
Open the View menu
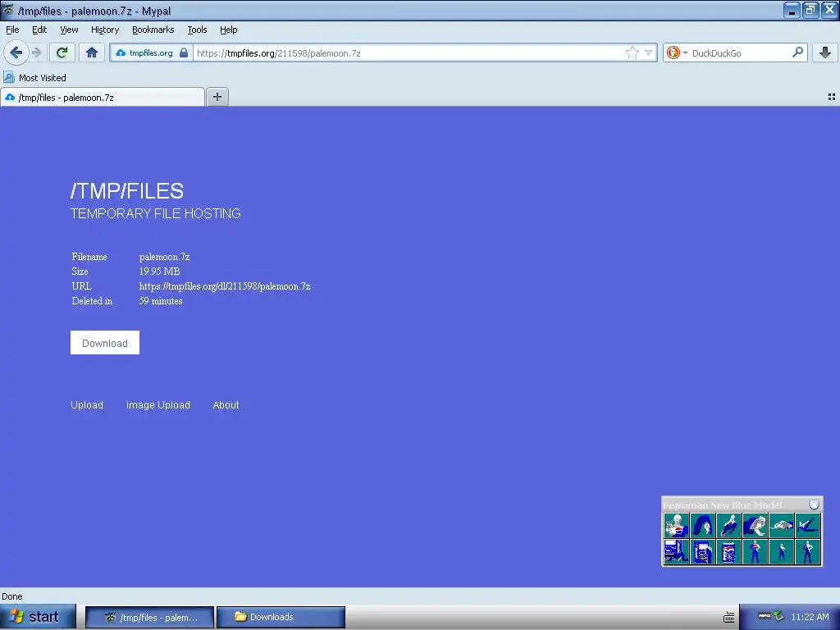[69, 30]
